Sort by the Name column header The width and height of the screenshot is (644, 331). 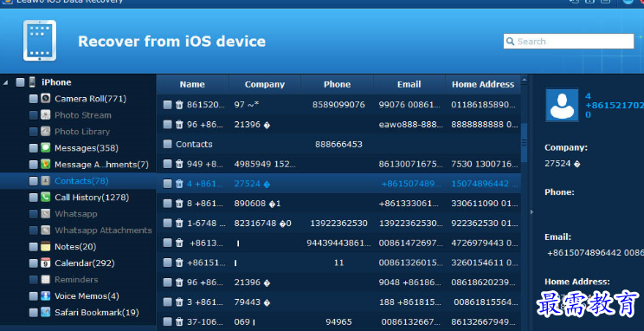point(192,84)
